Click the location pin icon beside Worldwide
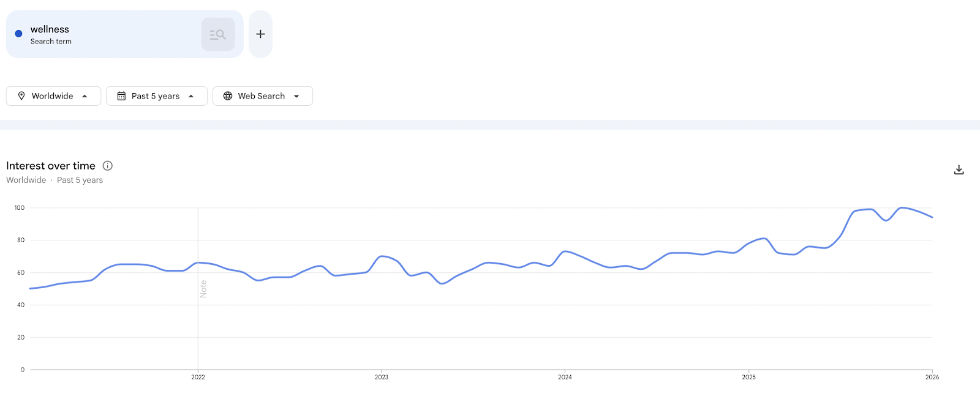Image resolution: width=980 pixels, height=413 pixels. tap(21, 96)
